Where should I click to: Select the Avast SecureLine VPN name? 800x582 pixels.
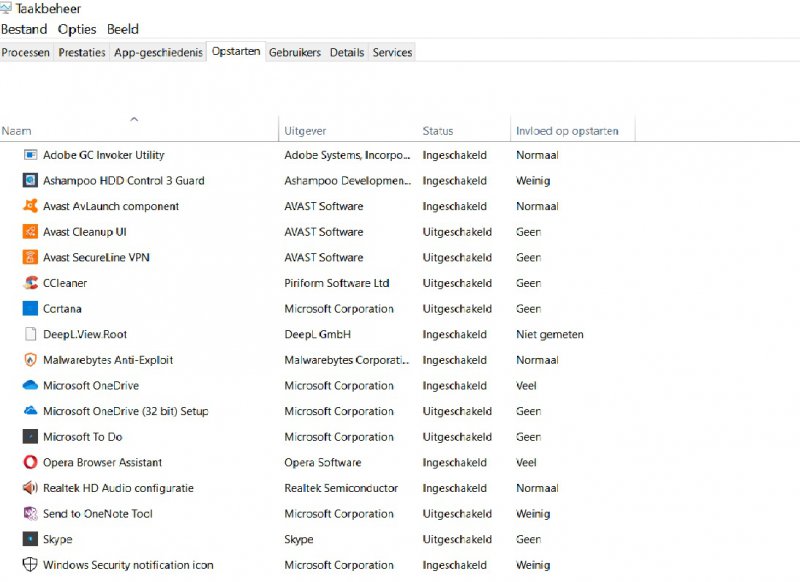coord(96,257)
